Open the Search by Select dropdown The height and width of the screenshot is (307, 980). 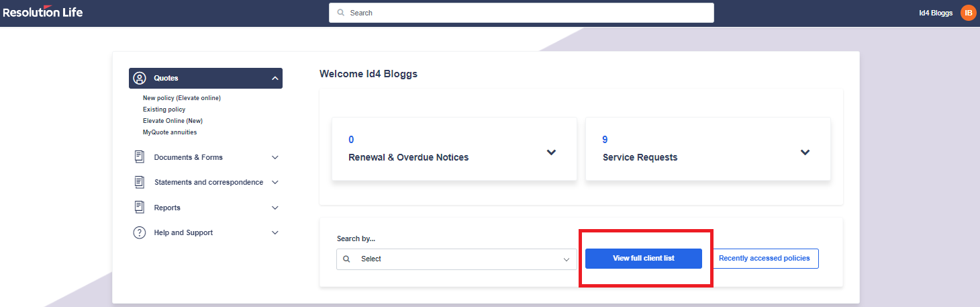click(x=456, y=259)
